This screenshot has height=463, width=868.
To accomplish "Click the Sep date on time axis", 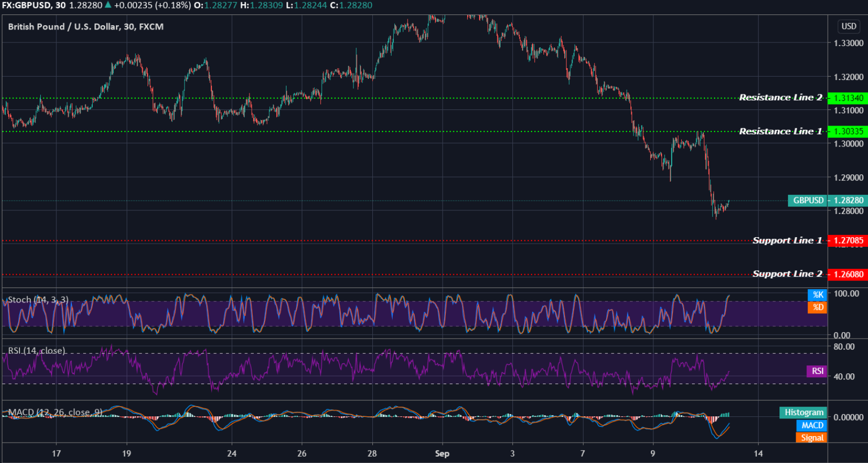I will 442,454.
